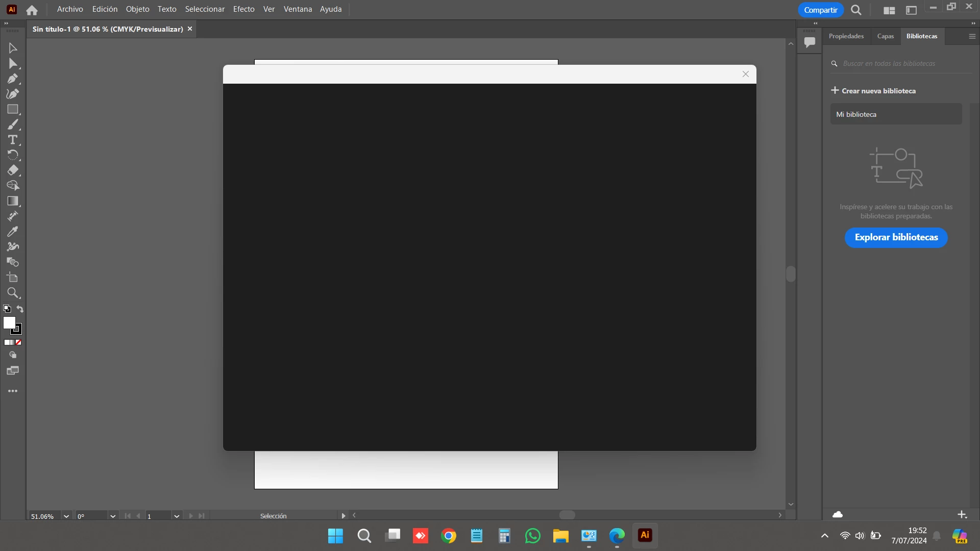Open the Efecto menu

[x=243, y=9]
